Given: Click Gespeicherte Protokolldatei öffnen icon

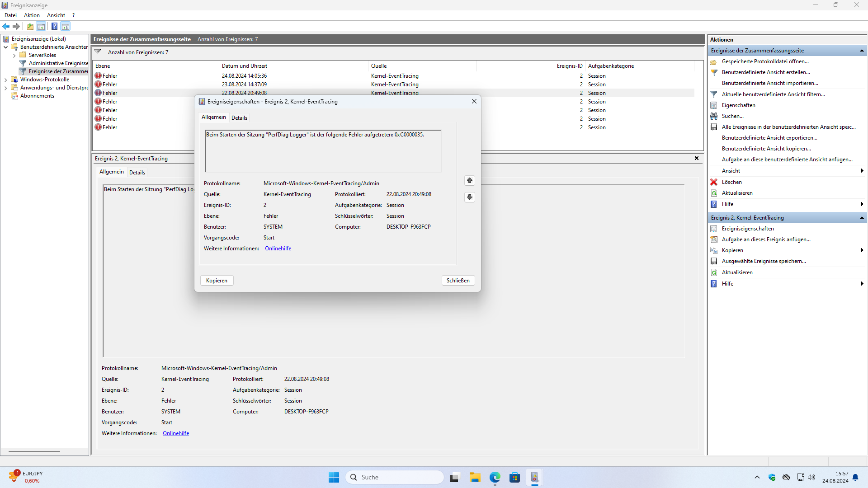Looking at the screenshot, I should click(714, 61).
